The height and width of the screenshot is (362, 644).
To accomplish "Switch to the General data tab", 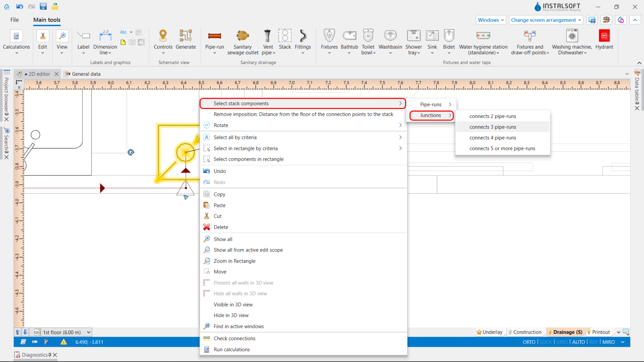I will 86,74.
